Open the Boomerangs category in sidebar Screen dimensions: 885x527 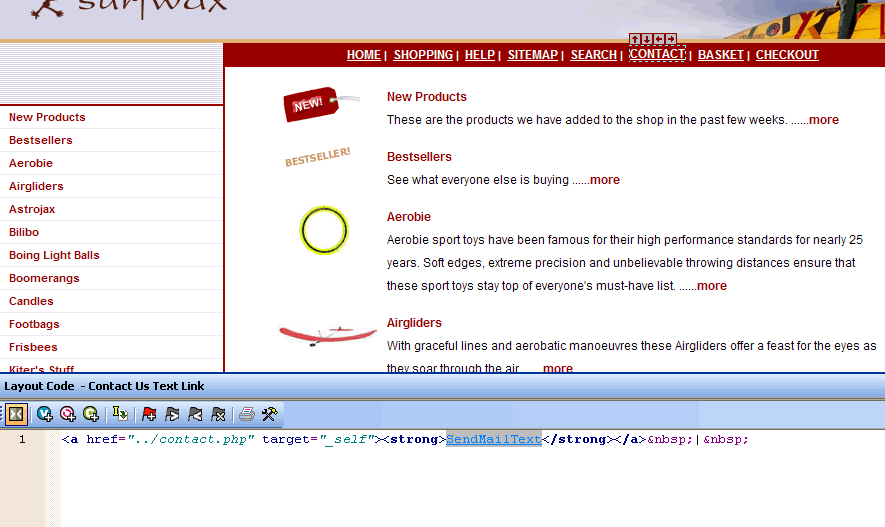click(44, 278)
